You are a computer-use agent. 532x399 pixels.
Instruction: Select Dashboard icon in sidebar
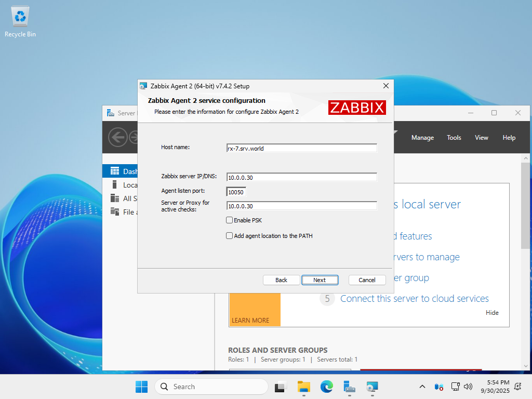(x=115, y=171)
